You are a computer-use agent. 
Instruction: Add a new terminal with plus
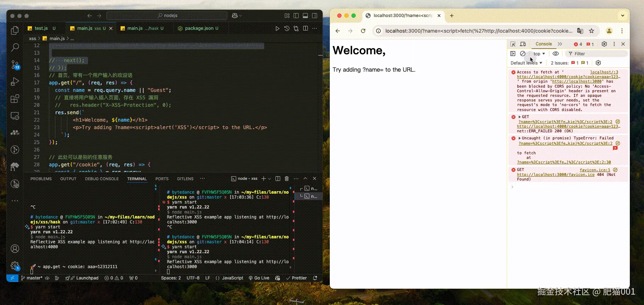pos(263,178)
